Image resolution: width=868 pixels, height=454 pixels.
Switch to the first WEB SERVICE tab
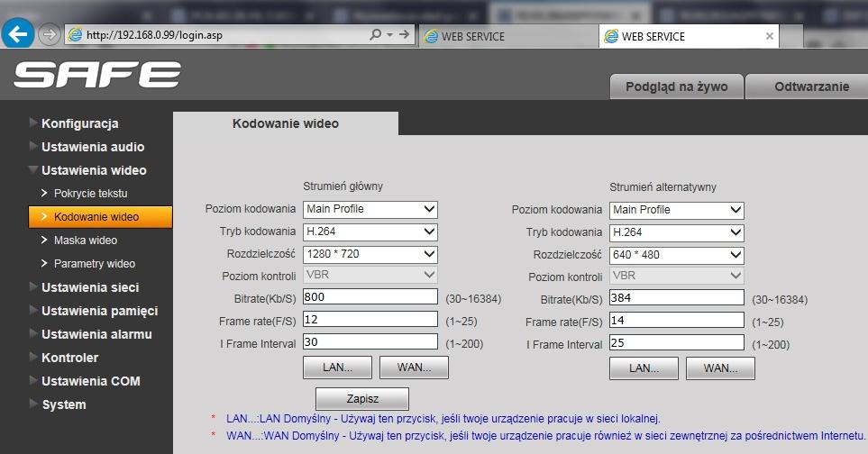pos(508,37)
